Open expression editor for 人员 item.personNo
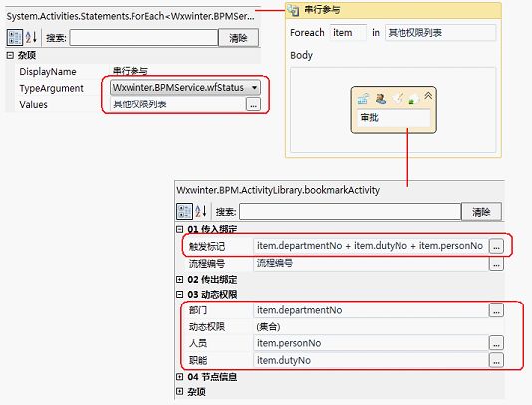This screenshot has height=405, width=532. tap(496, 343)
